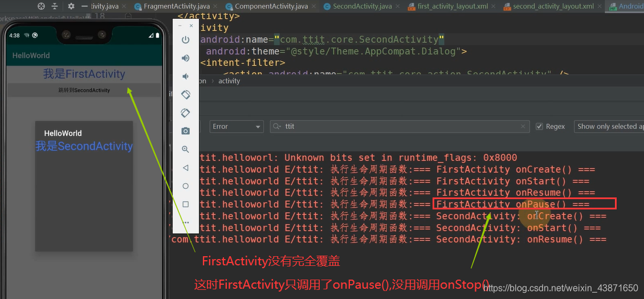Rotate the emulator left
Screen dimensions: 644x299
click(x=186, y=95)
